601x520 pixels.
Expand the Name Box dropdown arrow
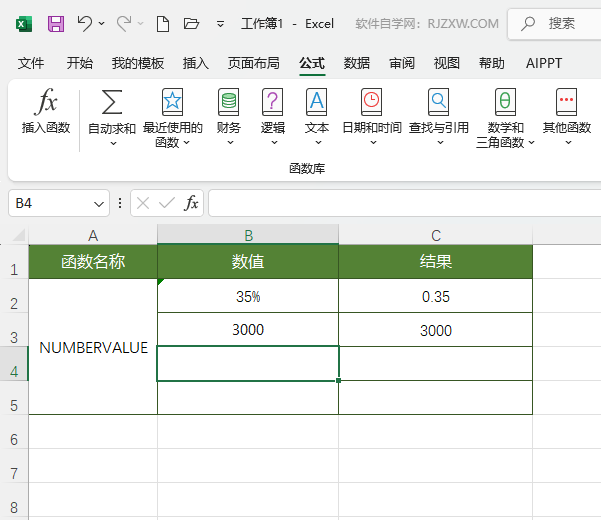(99, 204)
